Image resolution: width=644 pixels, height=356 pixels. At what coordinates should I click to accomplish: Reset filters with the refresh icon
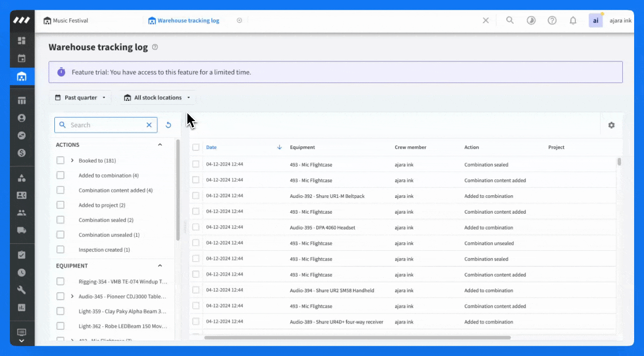(x=168, y=125)
